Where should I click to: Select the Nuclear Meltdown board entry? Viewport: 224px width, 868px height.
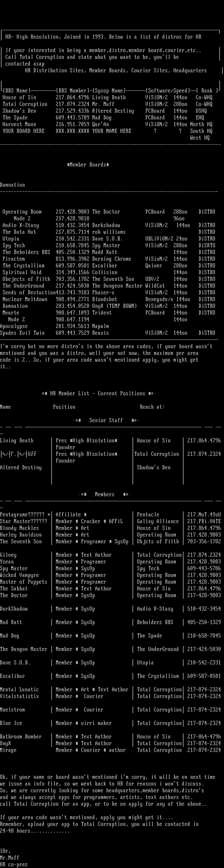[25, 299]
